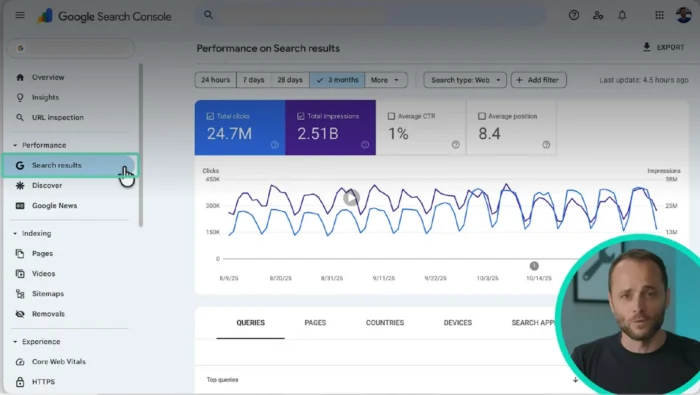Open Search results in sidebar
The height and width of the screenshot is (395, 700).
[x=70, y=165]
